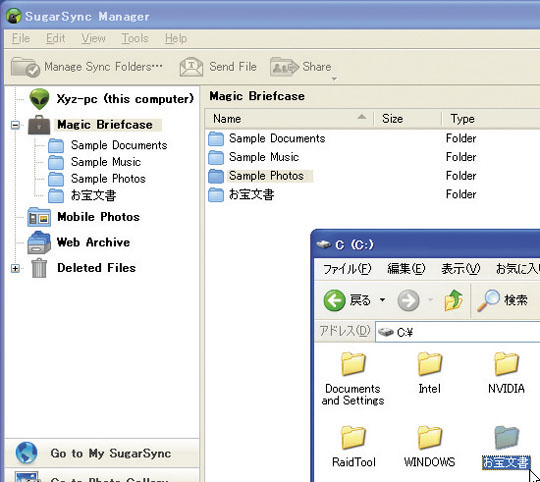Click the Go to My SugarSync globe icon
The height and width of the screenshot is (482, 540).
27,453
